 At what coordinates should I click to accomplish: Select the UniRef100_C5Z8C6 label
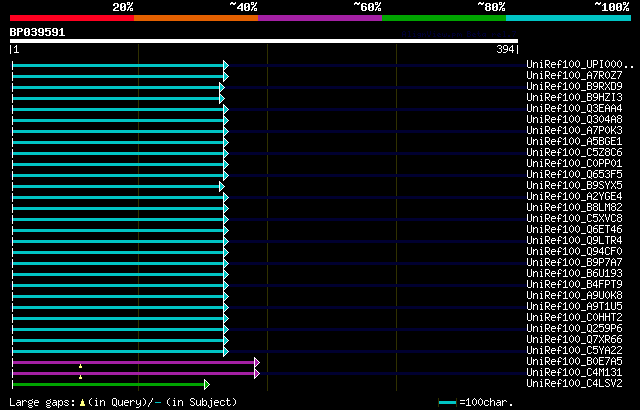click(x=574, y=153)
